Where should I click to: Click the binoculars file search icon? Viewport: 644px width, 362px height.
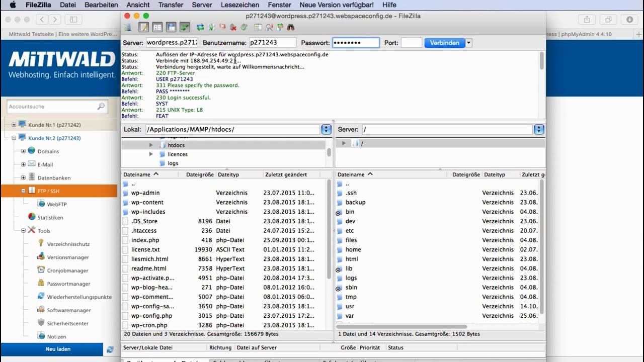(291, 27)
